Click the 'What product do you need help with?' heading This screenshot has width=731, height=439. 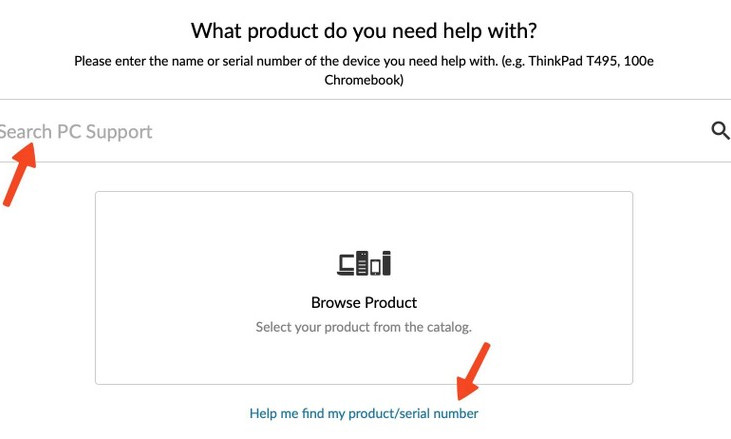(364, 31)
